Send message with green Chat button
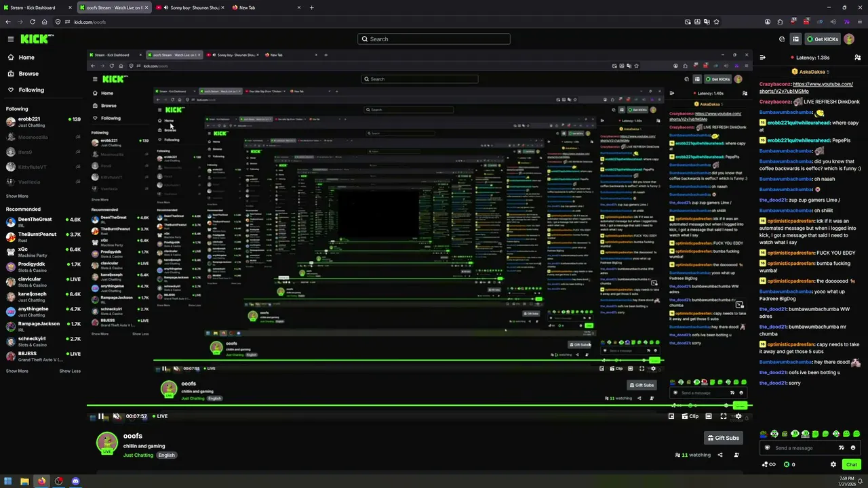The image size is (868, 488). 852,464
